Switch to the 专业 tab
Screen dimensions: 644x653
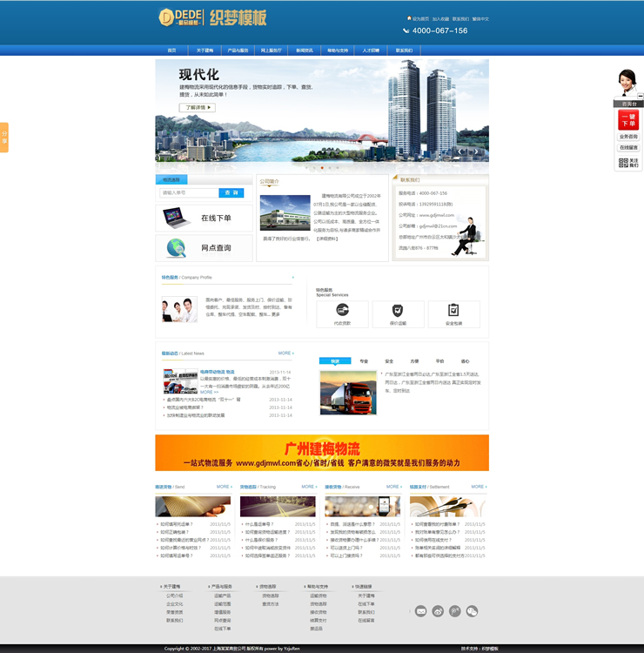tap(364, 360)
